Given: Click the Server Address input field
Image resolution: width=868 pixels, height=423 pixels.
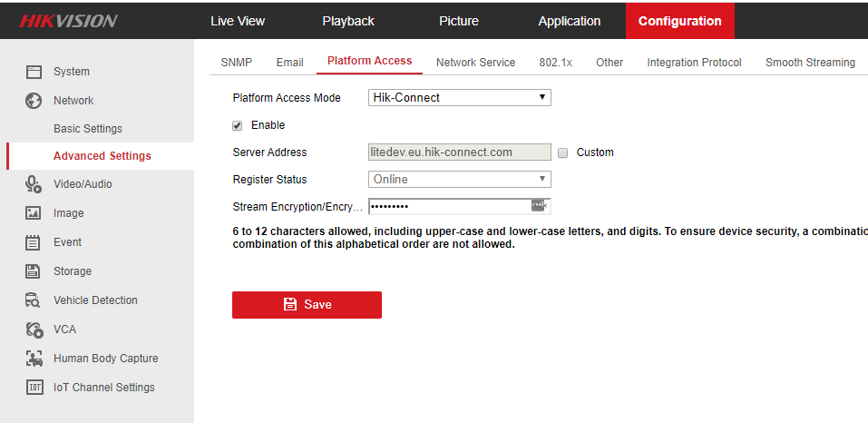Looking at the screenshot, I should pyautogui.click(x=460, y=152).
